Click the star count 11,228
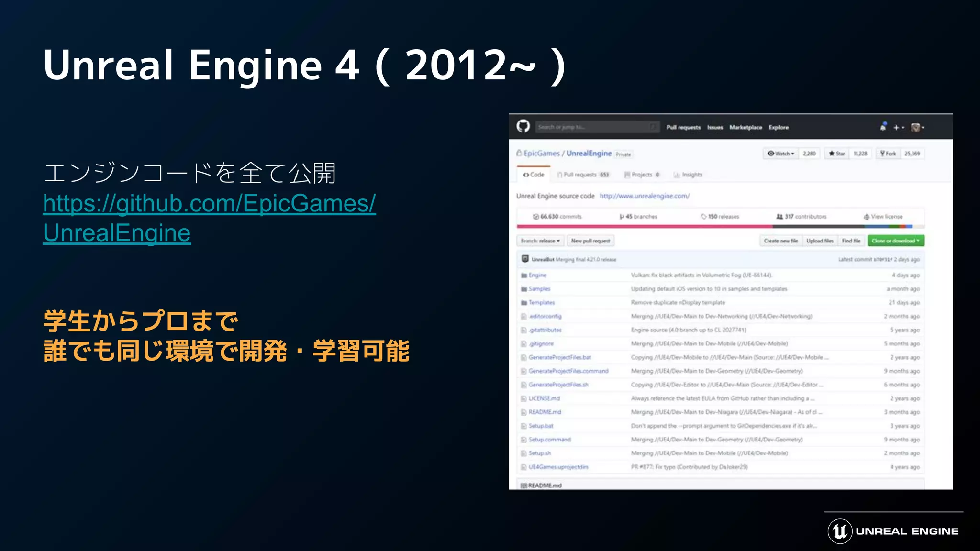The height and width of the screenshot is (551, 980). point(860,154)
